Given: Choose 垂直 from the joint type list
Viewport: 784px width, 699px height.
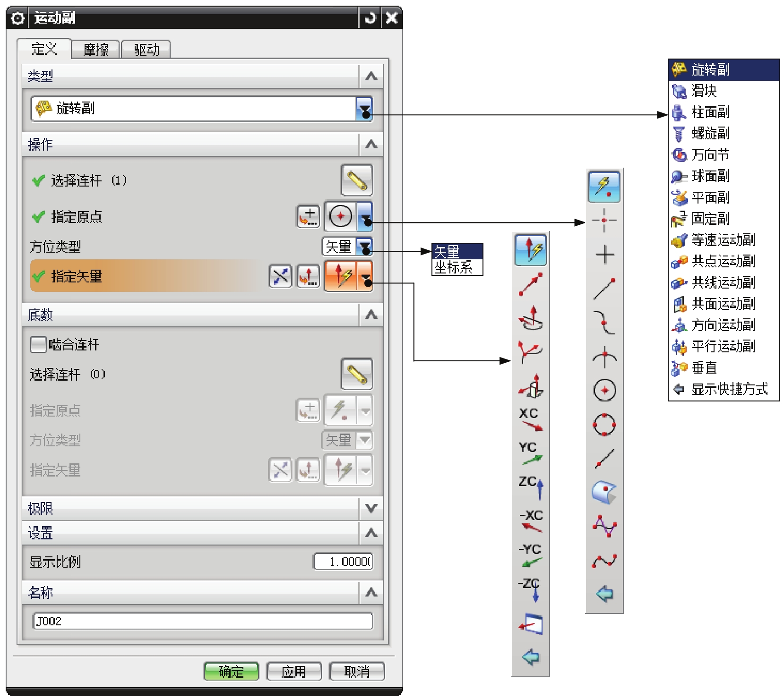Looking at the screenshot, I should pyautogui.click(x=724, y=367).
